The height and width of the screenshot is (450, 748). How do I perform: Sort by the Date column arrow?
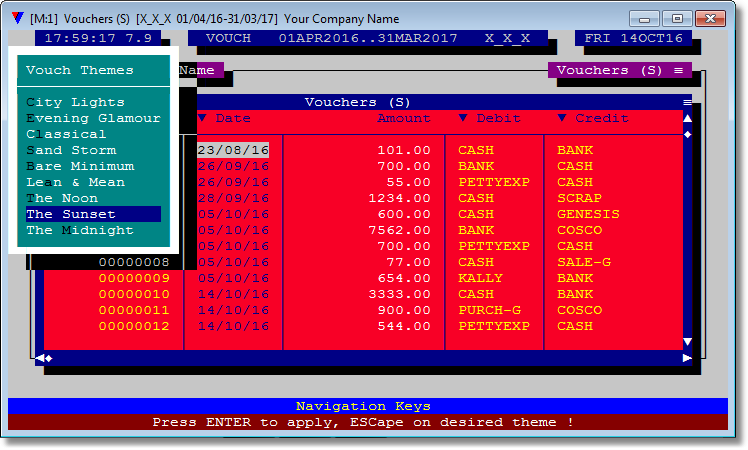(x=202, y=118)
